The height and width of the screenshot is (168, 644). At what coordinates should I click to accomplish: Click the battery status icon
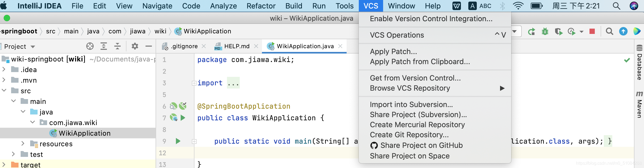(x=537, y=6)
